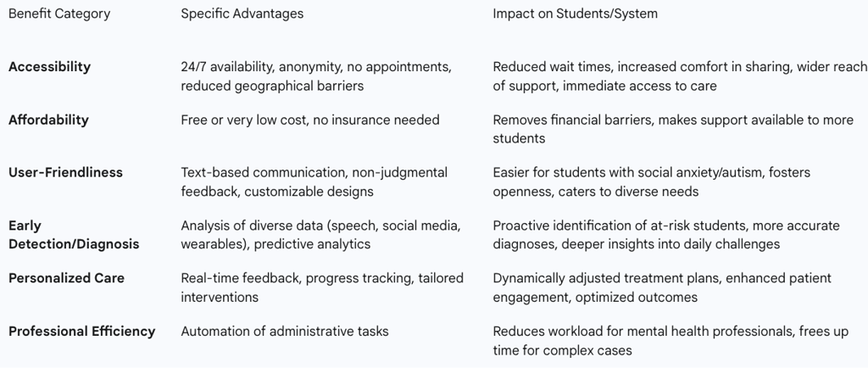Image resolution: width=868 pixels, height=368 pixels.
Task: Click the Early Detection/Diagnosis label
Action: pos(73,235)
